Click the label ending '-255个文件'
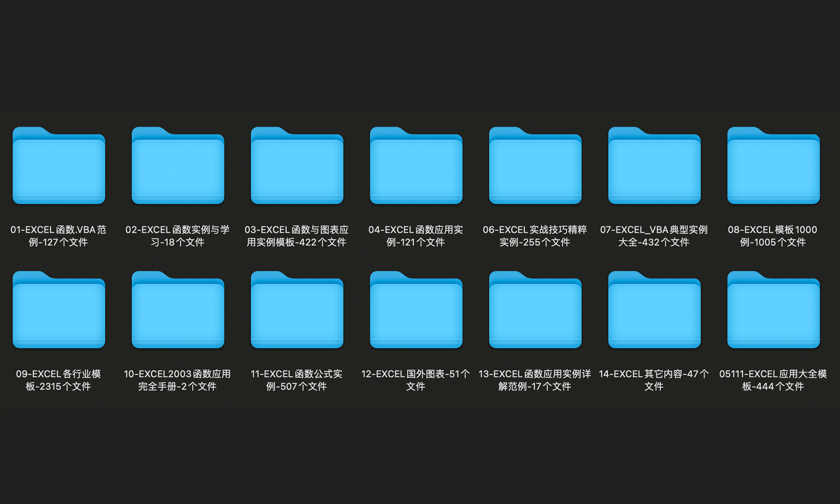 pyautogui.click(x=535, y=236)
